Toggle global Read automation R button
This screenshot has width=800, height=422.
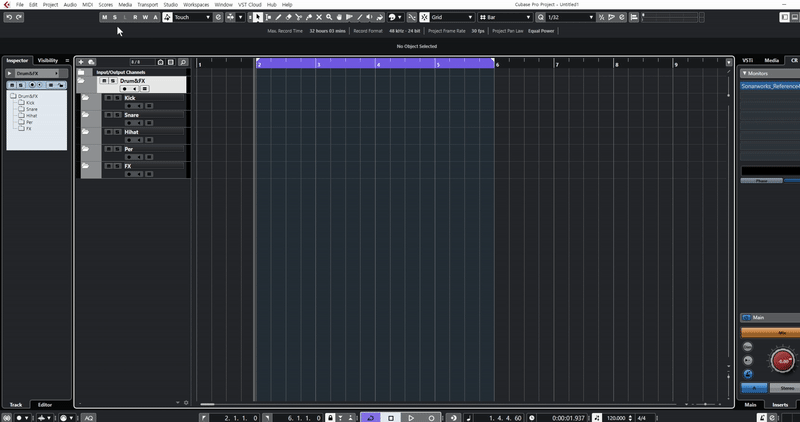point(135,17)
